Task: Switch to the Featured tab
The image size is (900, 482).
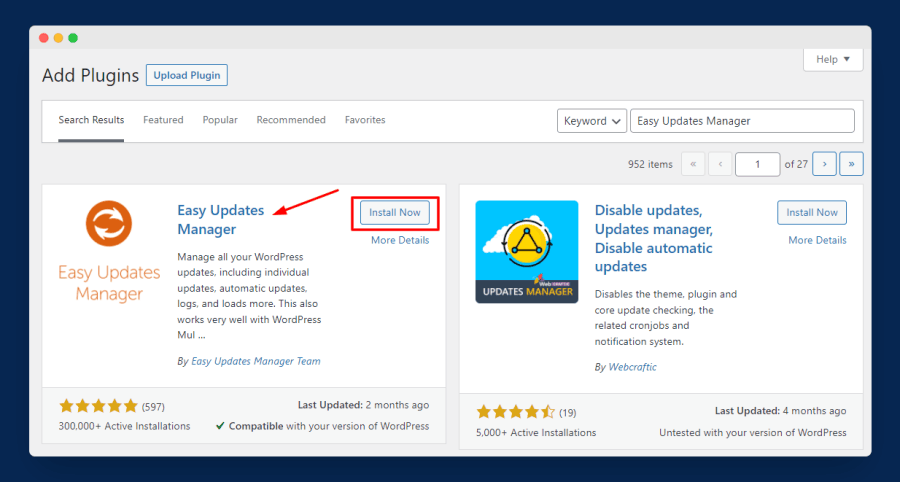Action: (163, 120)
